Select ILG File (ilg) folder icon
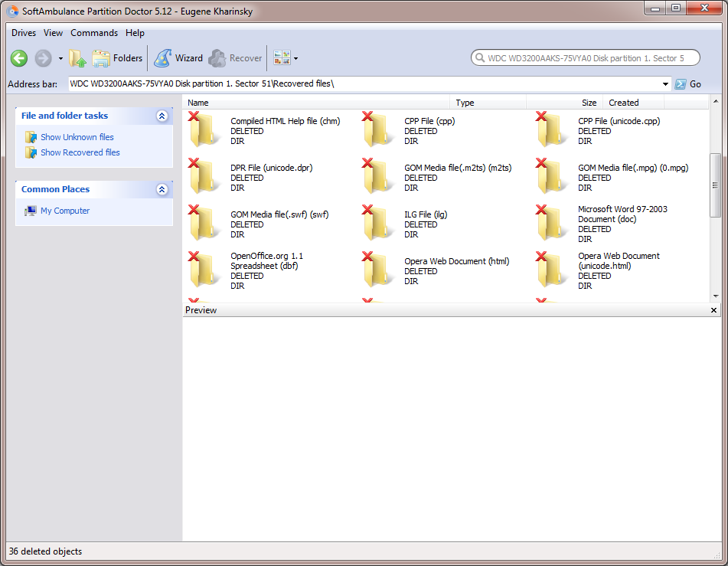728x566 pixels. [x=377, y=224]
